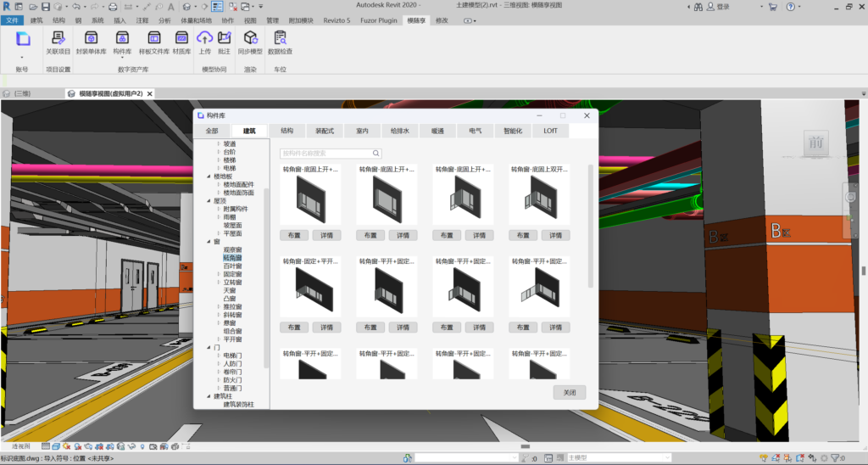Open the 封装单体库 library icon
Viewport: 868px width, 465px height.
click(x=91, y=39)
